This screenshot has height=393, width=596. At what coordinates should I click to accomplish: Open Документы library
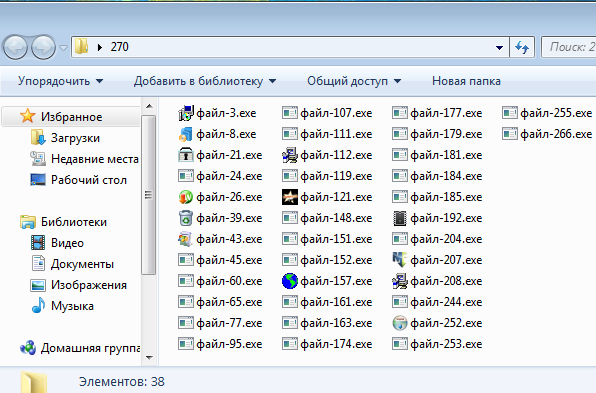[x=82, y=264]
